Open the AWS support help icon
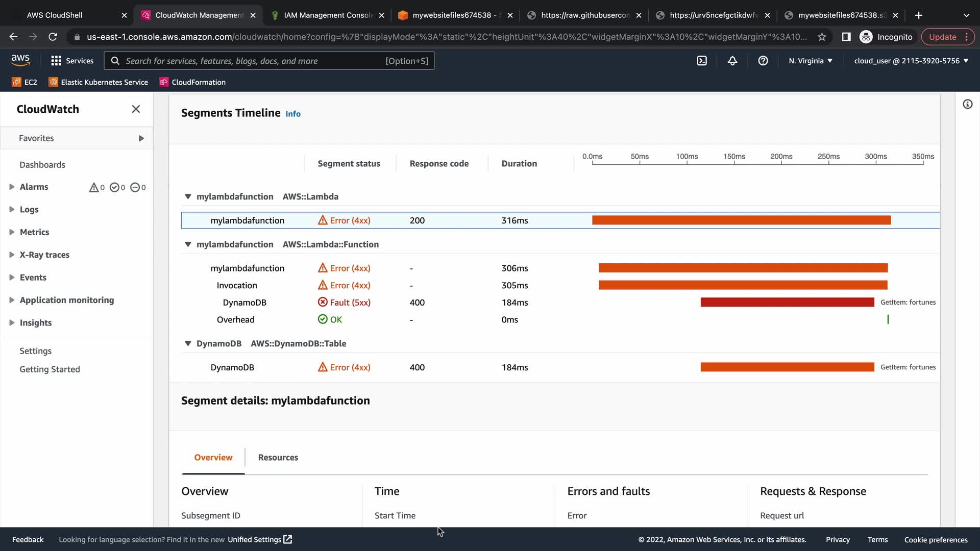Viewport: 980px width, 551px height. 763,61
